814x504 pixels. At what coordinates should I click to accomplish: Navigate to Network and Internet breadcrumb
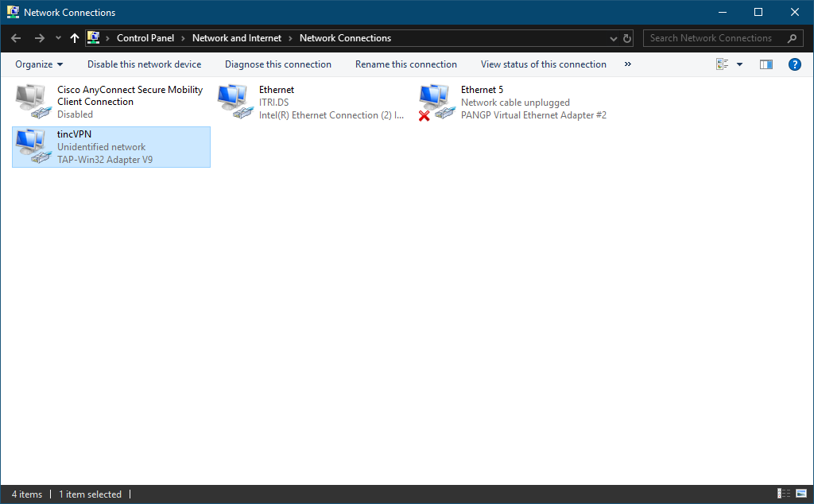[236, 37]
